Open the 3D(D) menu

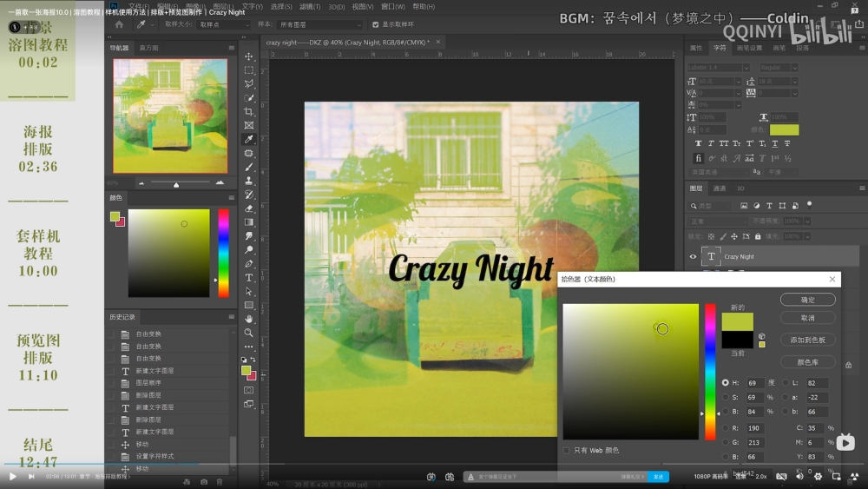point(336,7)
